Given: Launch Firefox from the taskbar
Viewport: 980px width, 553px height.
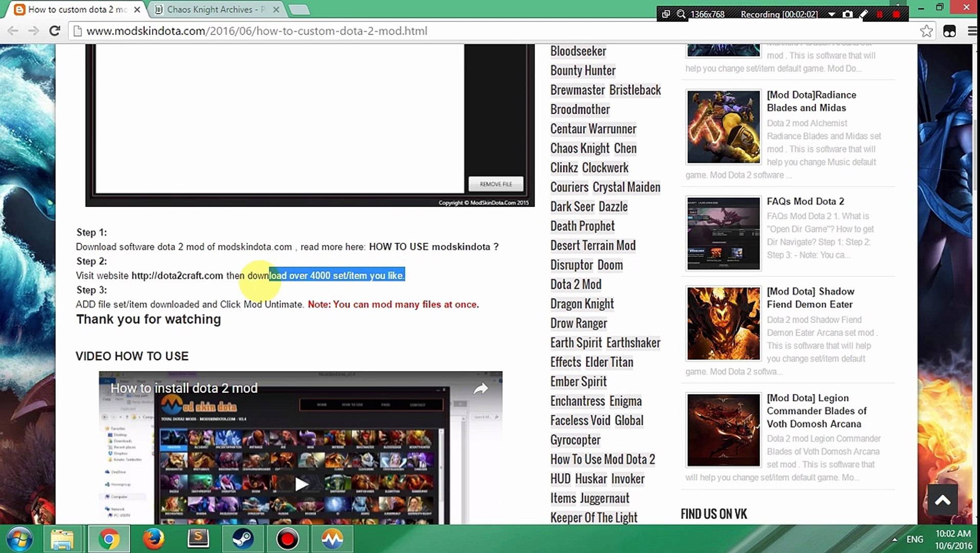Looking at the screenshot, I should (x=153, y=539).
